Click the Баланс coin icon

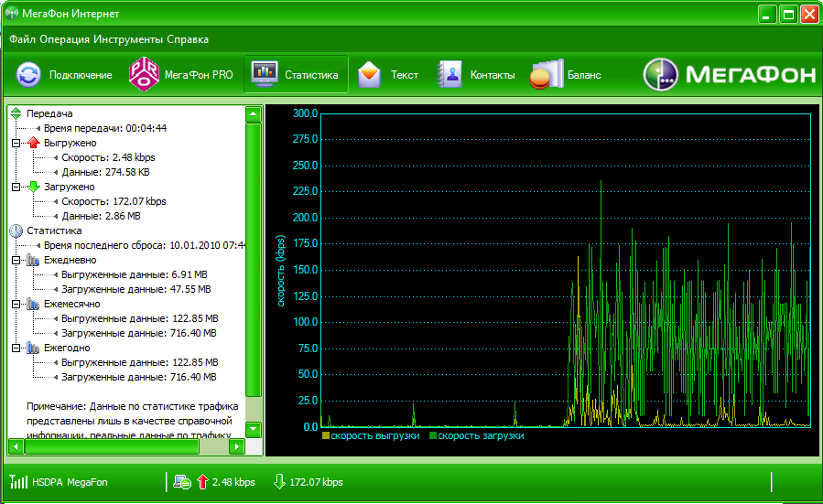(x=546, y=74)
